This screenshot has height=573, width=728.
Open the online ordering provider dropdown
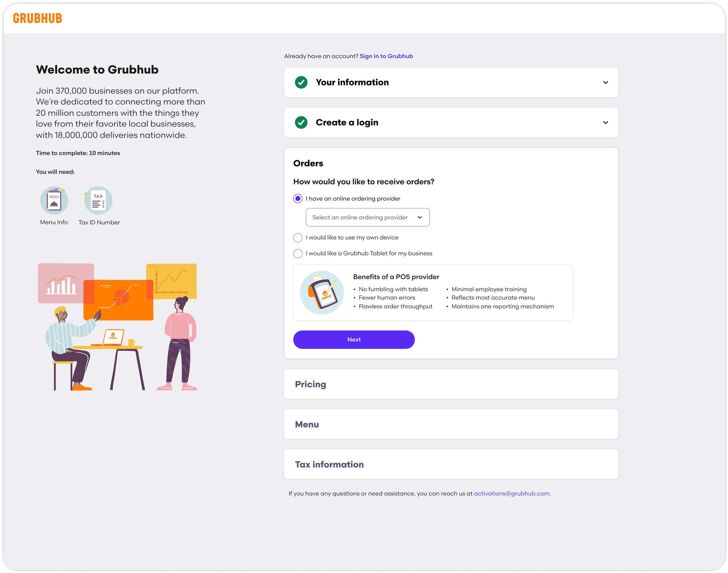pyautogui.click(x=367, y=217)
